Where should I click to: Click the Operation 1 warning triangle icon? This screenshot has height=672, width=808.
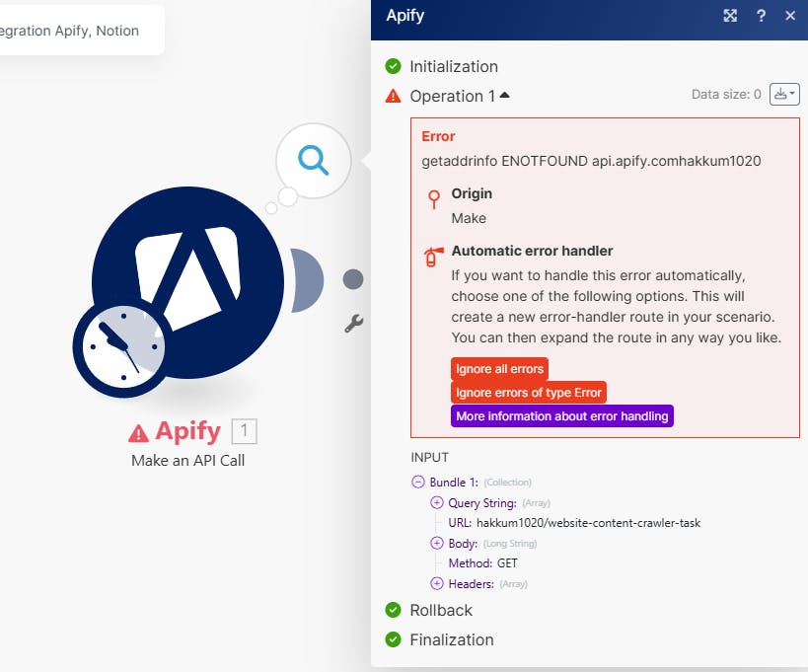(x=393, y=96)
